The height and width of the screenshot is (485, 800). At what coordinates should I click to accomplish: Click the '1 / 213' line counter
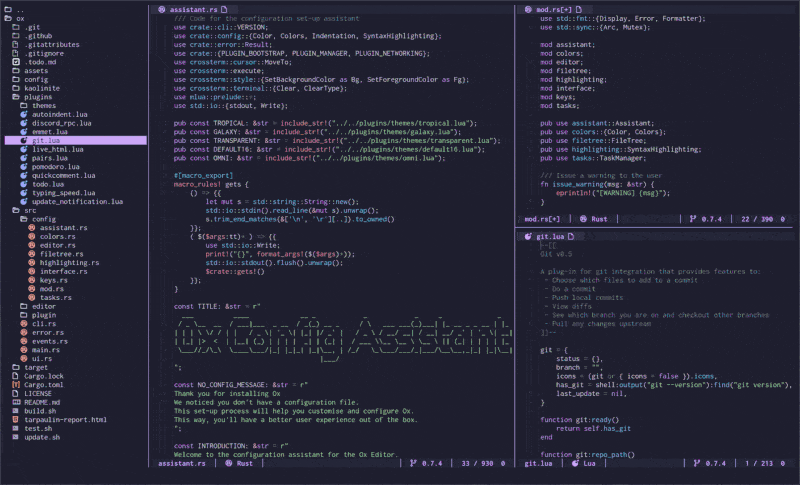point(759,463)
